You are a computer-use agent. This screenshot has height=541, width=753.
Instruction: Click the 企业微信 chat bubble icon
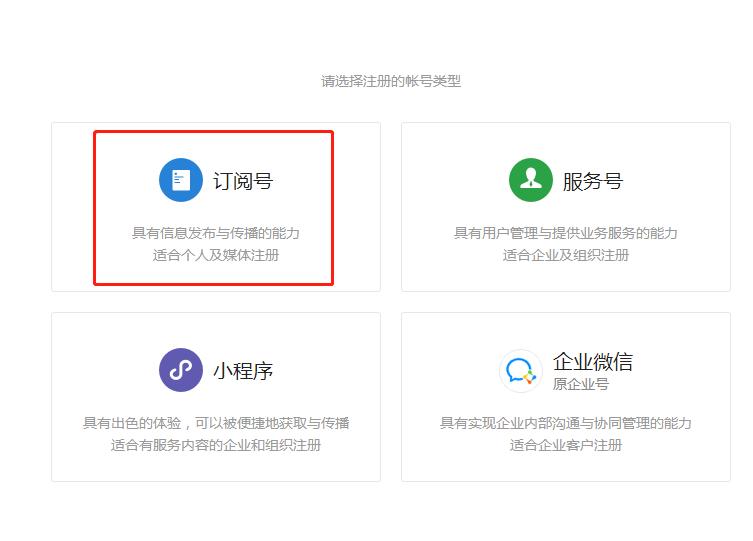[521, 371]
